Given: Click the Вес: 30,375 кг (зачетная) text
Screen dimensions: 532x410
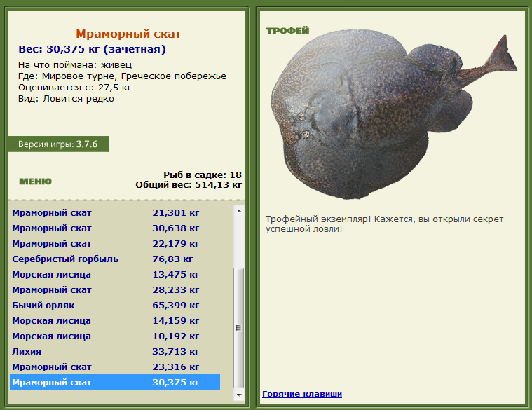Looking at the screenshot, I should pyautogui.click(x=92, y=49).
